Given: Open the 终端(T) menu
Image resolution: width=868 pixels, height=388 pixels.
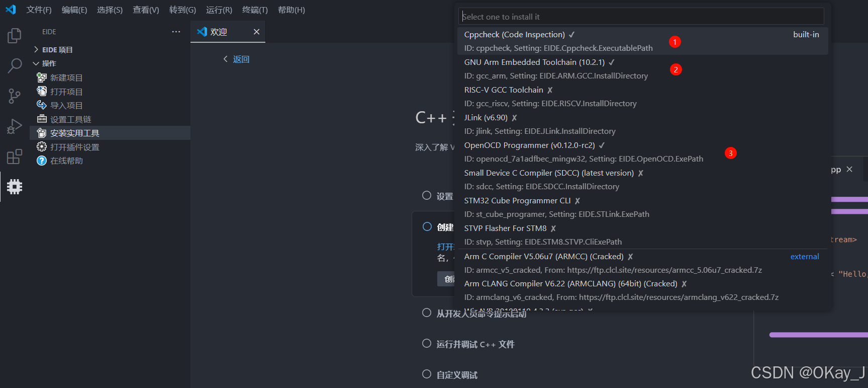Looking at the screenshot, I should click(x=255, y=10).
